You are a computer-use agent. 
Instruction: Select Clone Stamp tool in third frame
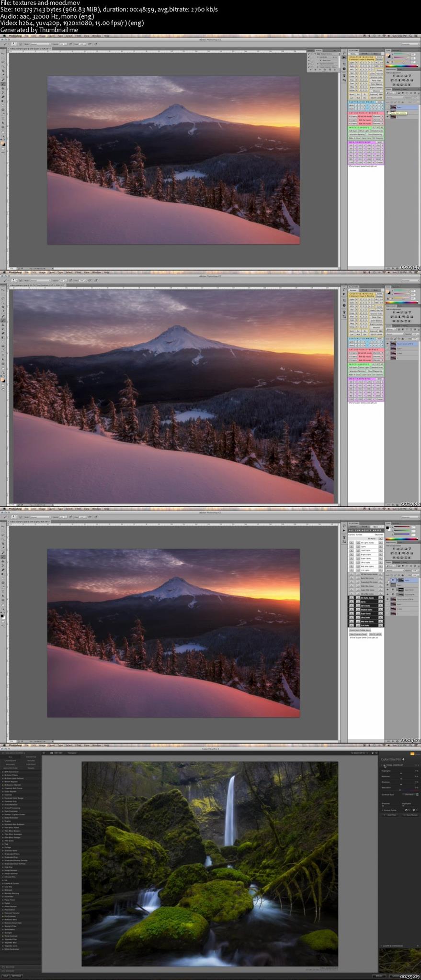pos(3,561)
